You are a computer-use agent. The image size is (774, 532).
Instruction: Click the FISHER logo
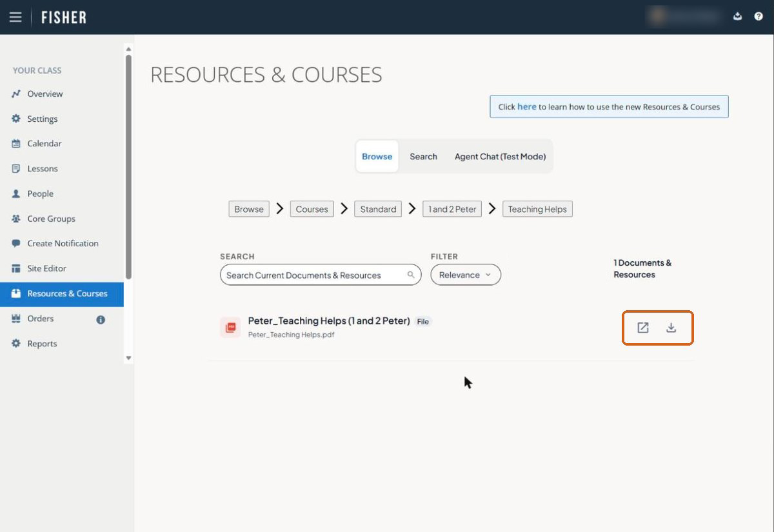[64, 17]
